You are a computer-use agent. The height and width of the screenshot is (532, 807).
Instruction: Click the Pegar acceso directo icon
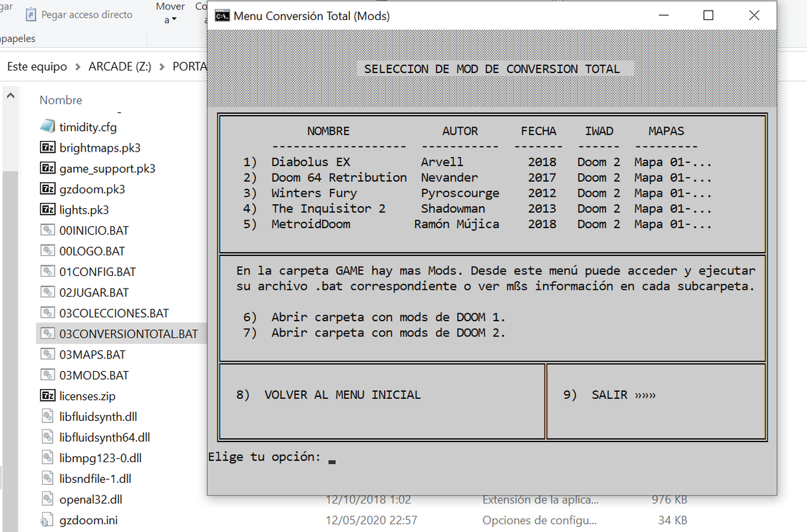point(31,14)
